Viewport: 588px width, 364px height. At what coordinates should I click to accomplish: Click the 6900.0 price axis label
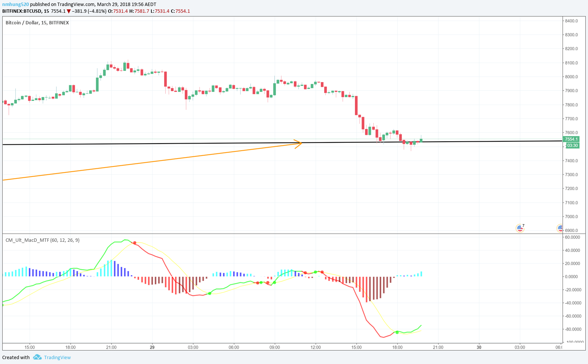[x=572, y=231]
